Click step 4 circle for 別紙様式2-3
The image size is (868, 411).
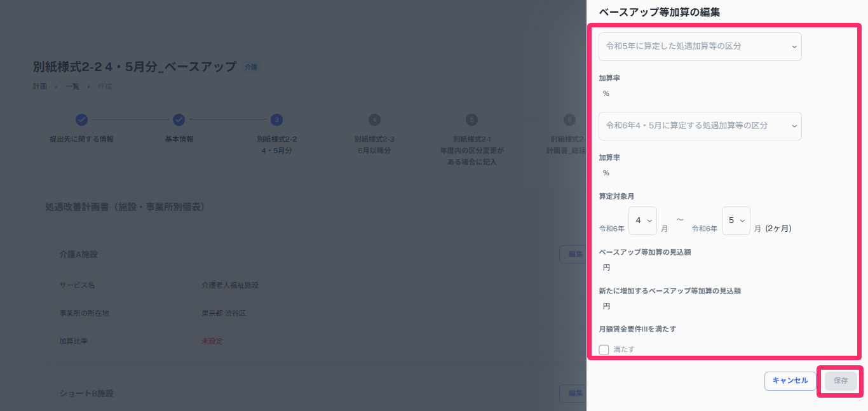tap(374, 119)
